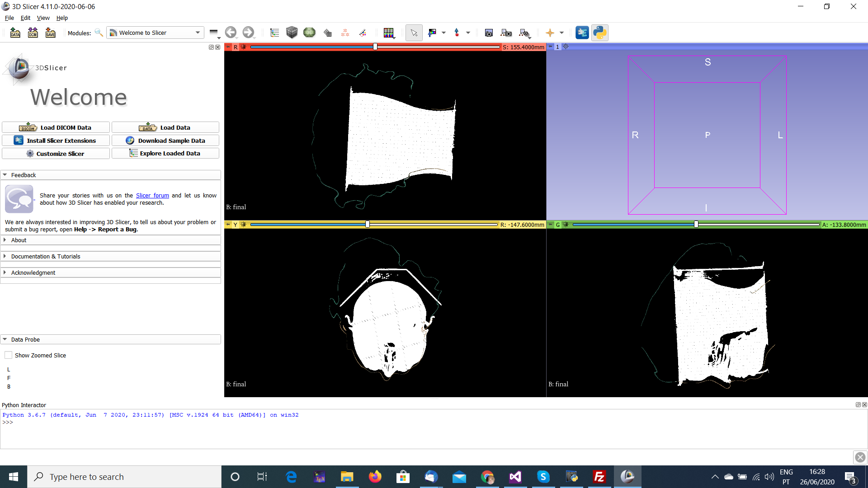Click the yellow slice maximize view icon

(243, 224)
